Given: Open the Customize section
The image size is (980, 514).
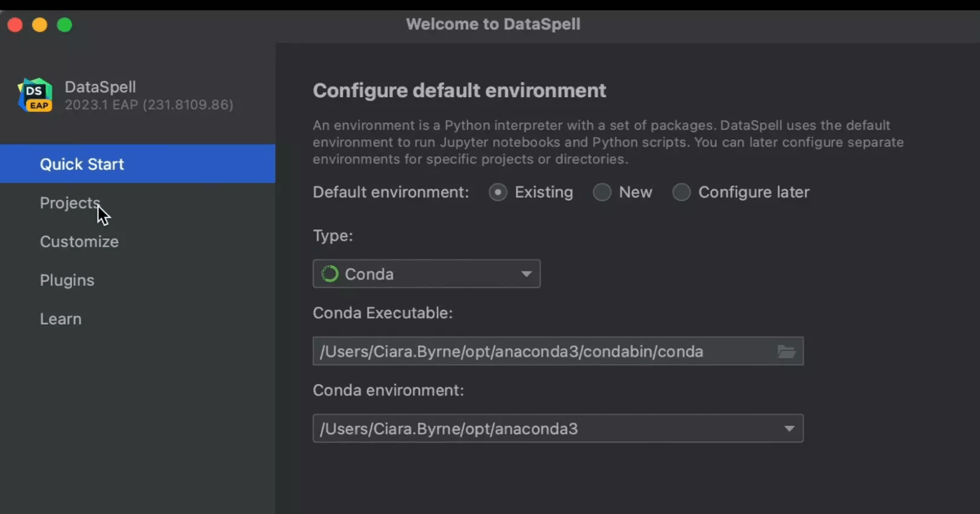Looking at the screenshot, I should pyautogui.click(x=79, y=241).
